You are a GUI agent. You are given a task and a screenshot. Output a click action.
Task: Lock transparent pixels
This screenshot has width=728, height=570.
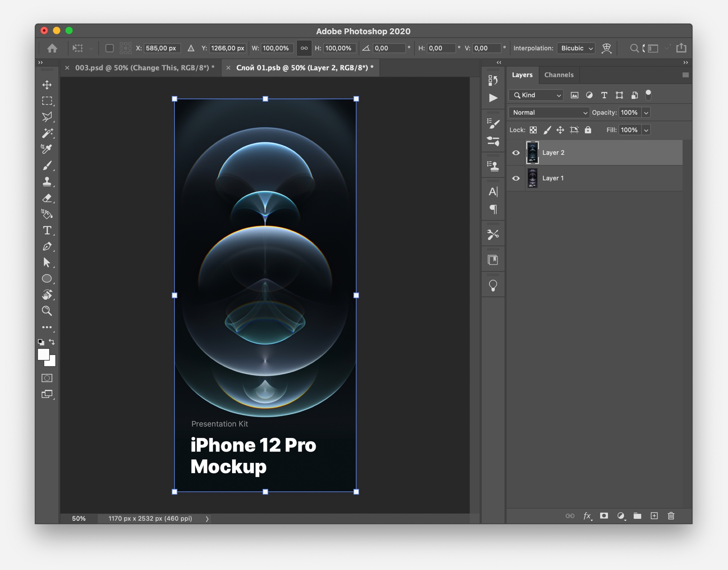[x=533, y=130]
